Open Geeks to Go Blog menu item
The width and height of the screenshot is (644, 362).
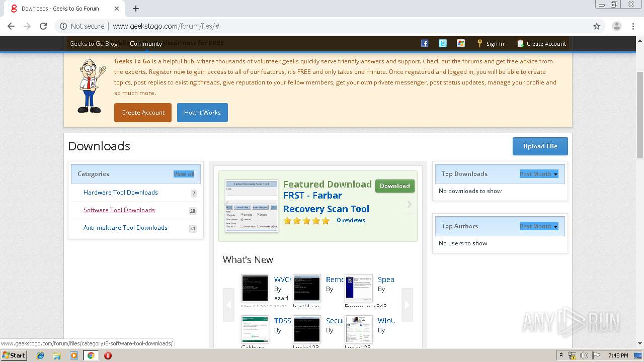(x=94, y=44)
